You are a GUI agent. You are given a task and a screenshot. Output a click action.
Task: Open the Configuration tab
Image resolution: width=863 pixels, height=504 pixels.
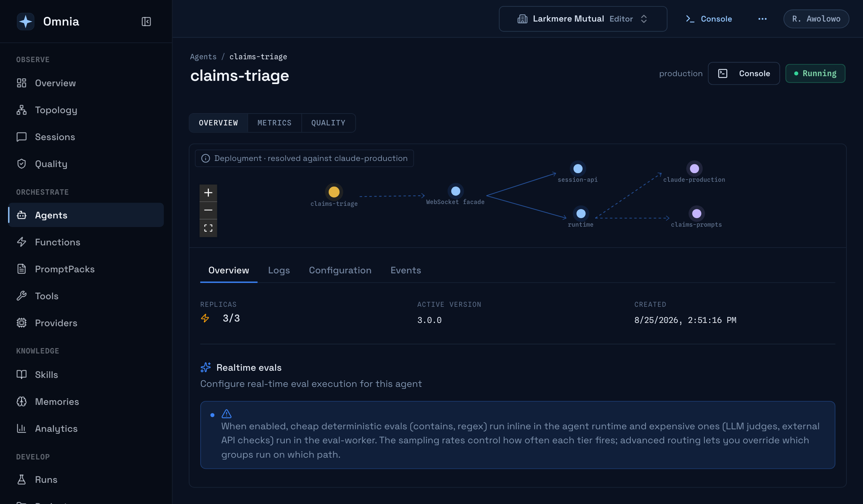point(340,270)
